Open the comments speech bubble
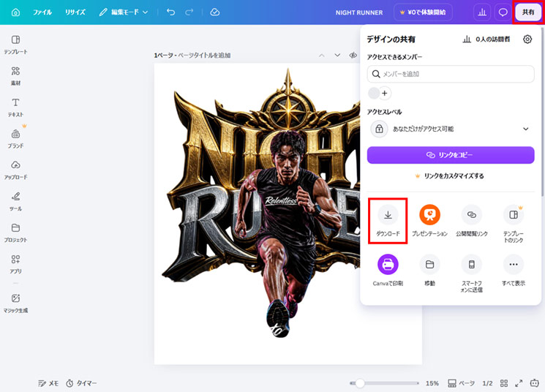Viewport: 545px width, 392px height. 503,12
